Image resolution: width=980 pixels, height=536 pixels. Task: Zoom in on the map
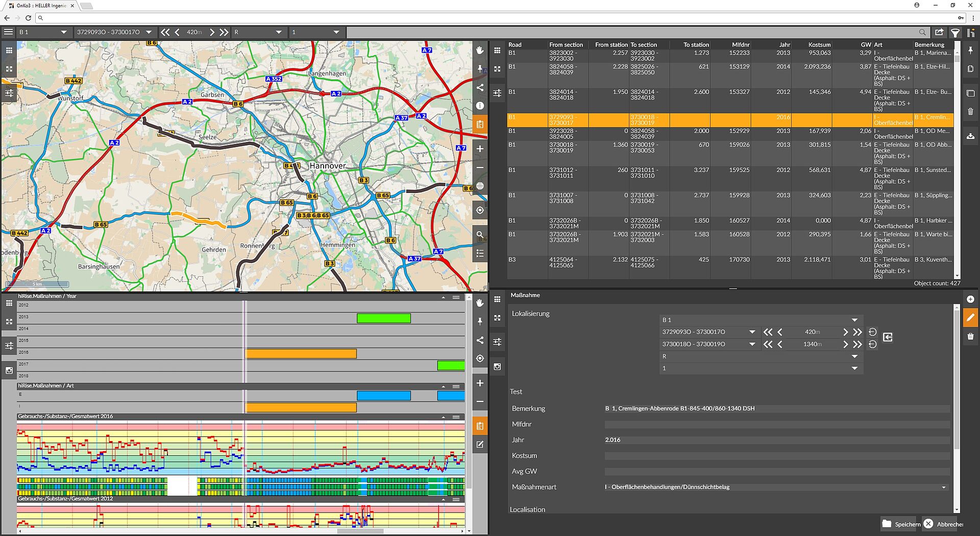click(480, 149)
